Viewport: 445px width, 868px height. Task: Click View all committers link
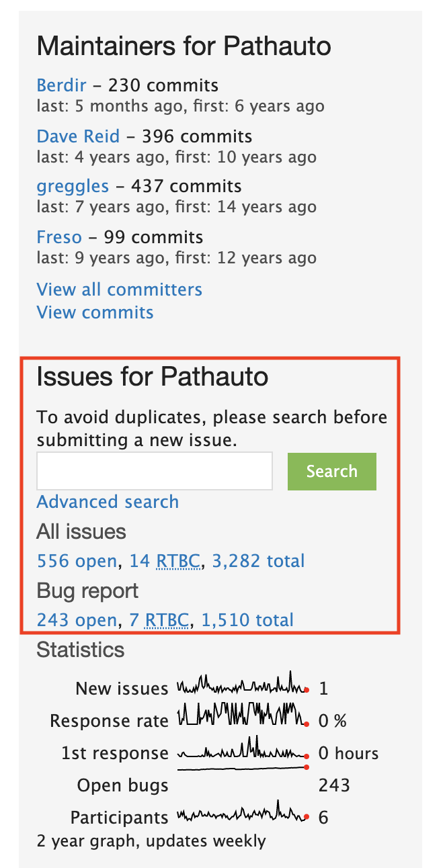tap(119, 290)
